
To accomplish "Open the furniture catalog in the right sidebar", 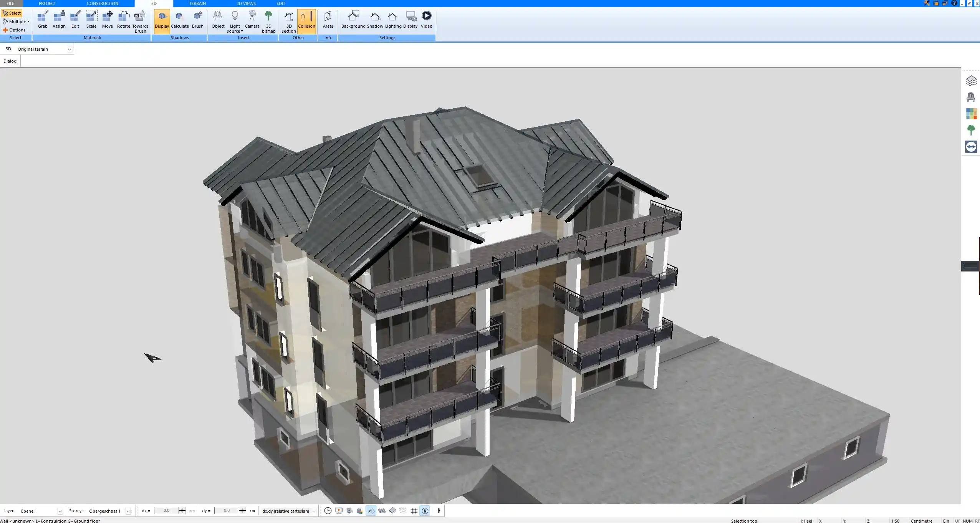I will click(x=971, y=97).
